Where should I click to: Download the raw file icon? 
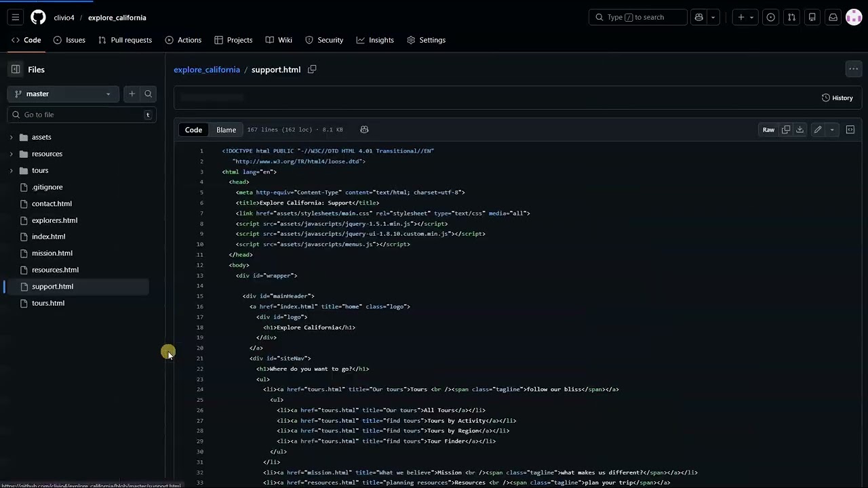(x=800, y=129)
